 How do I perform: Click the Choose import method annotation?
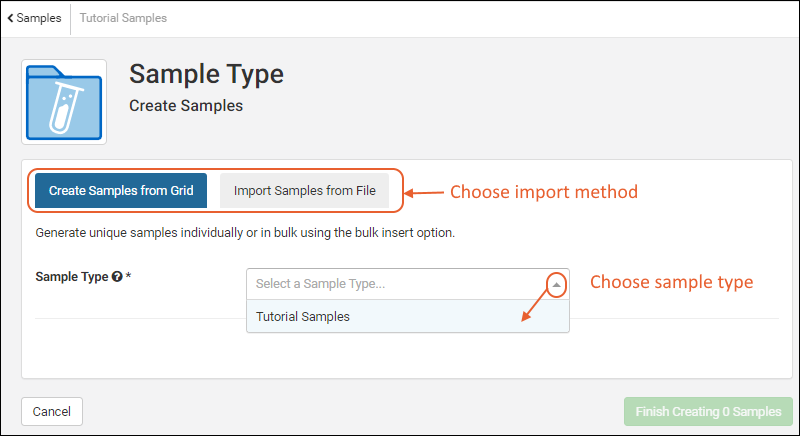point(543,191)
